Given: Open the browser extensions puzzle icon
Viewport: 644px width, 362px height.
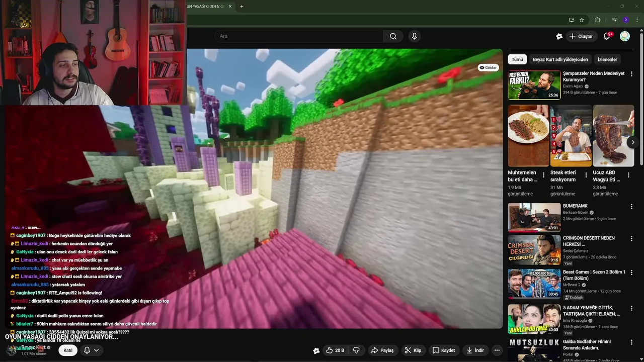Looking at the screenshot, I should pos(598,20).
